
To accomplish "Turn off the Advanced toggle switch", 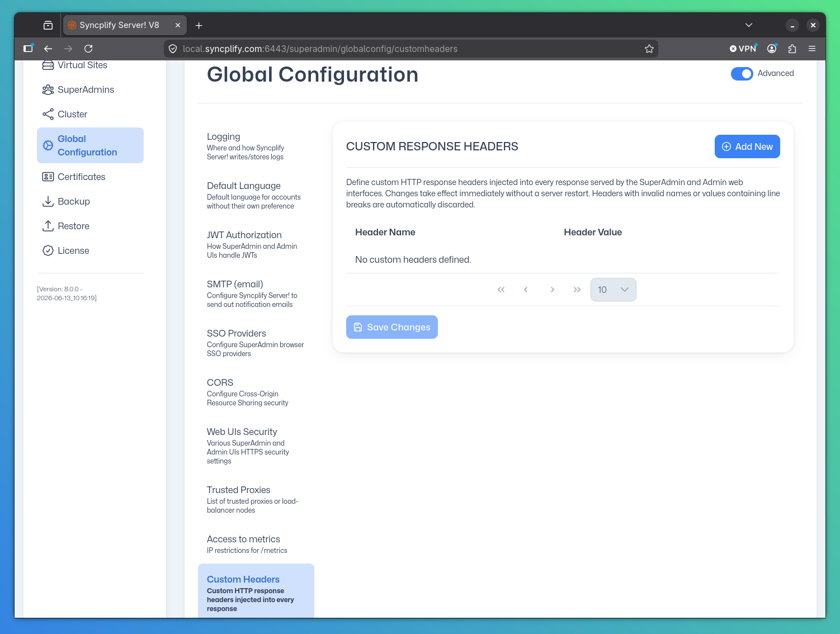I will click(x=742, y=74).
